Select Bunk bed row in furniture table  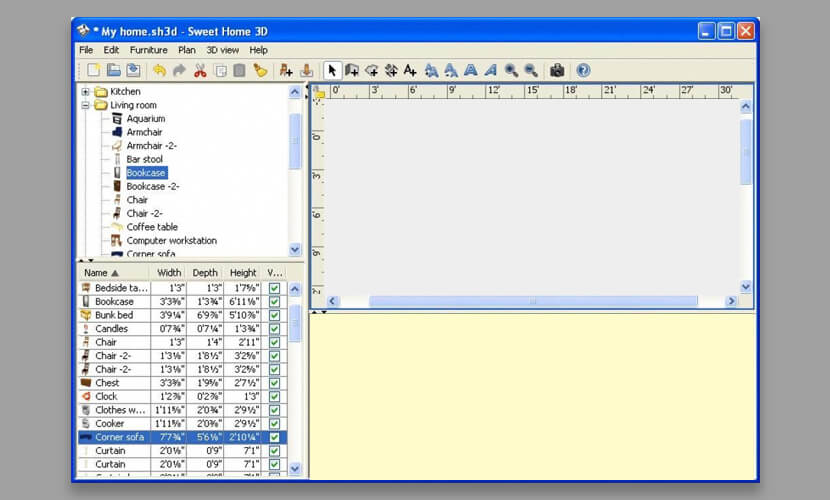coord(183,315)
